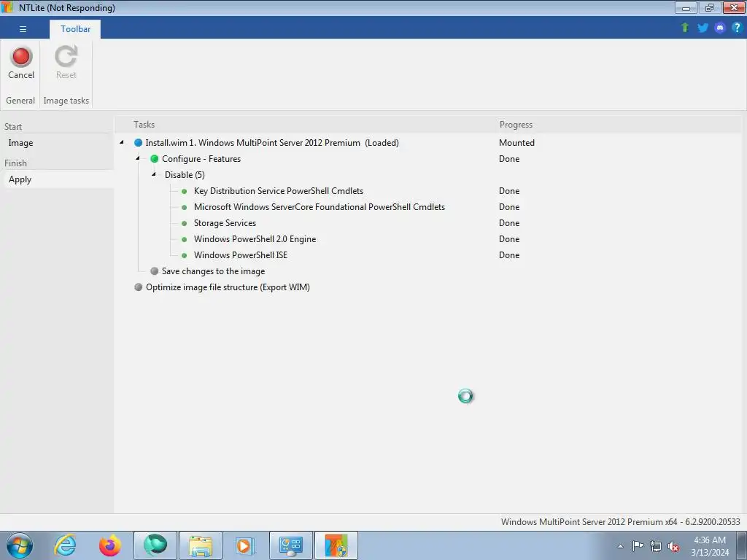This screenshot has height=560, width=747.
Task: Click the Mounted progress value
Action: click(x=517, y=143)
